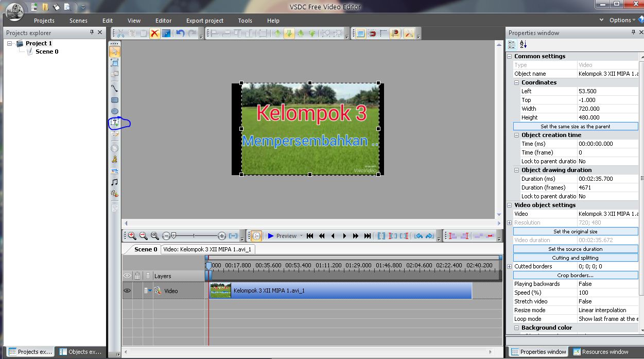644x359 pixels.
Task: Open the Projects menu
Action: [44, 21]
